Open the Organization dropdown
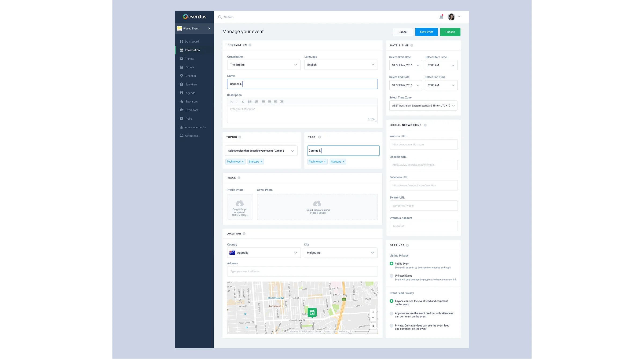 pos(264,65)
